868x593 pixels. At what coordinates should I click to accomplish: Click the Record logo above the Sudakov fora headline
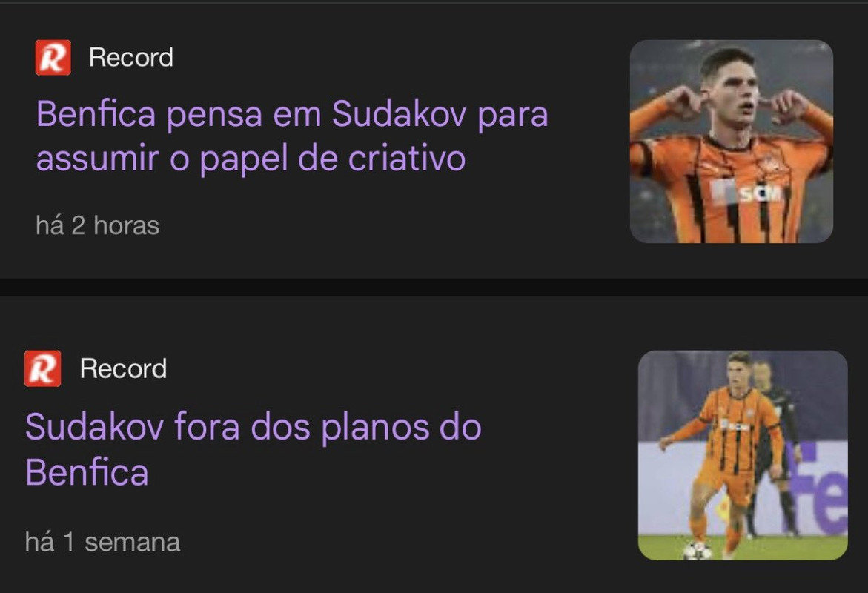click(x=43, y=368)
